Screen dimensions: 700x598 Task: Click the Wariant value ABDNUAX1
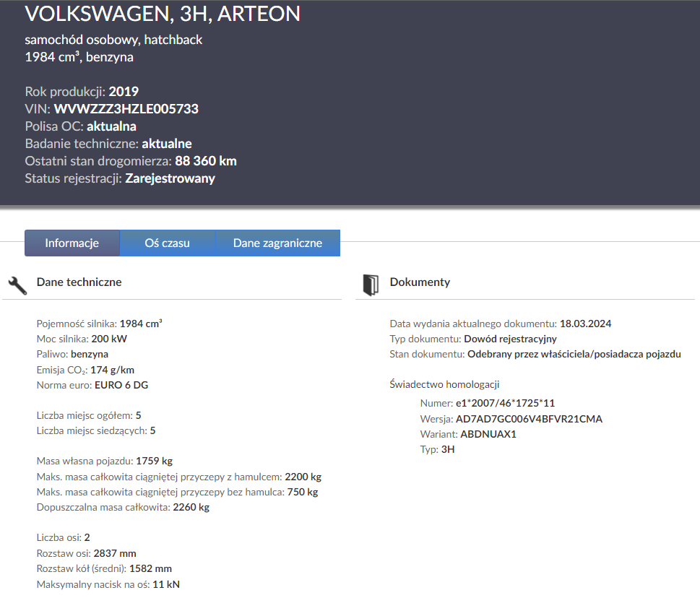pos(488,434)
